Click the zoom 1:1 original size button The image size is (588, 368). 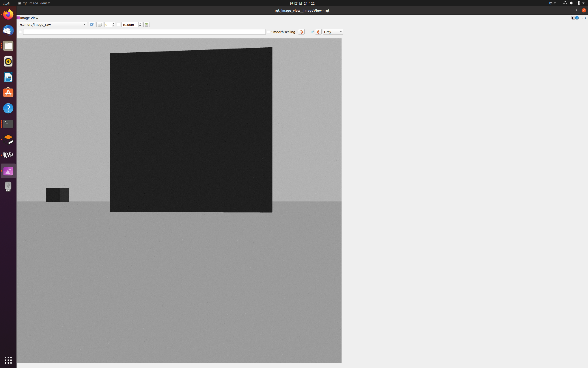pos(100,25)
